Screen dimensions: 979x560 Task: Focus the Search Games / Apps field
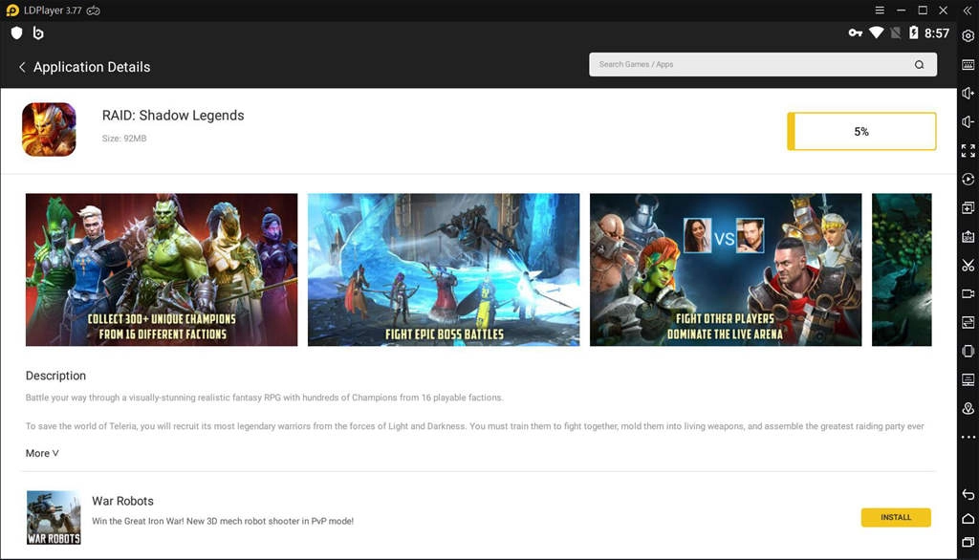pos(762,64)
